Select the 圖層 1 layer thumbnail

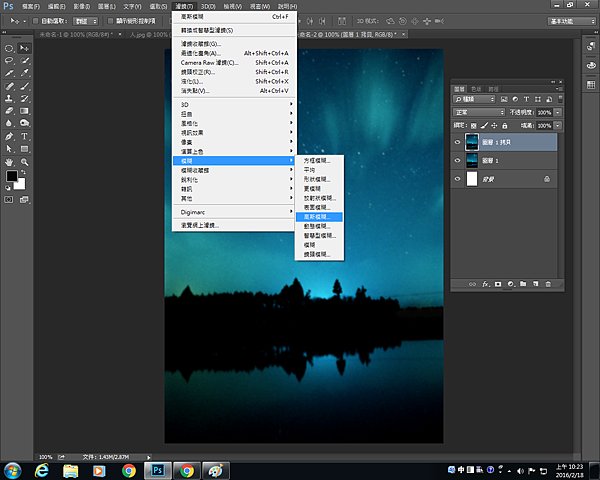click(471, 160)
